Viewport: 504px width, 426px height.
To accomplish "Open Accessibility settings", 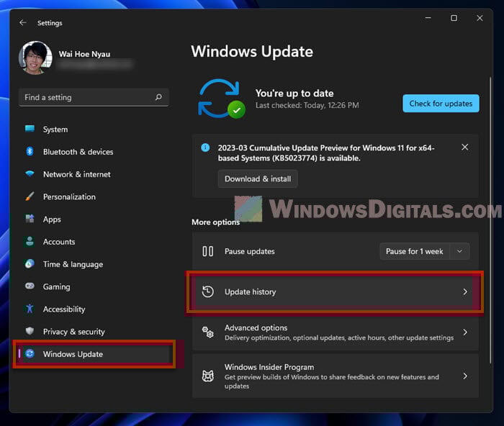I will tap(94, 309).
